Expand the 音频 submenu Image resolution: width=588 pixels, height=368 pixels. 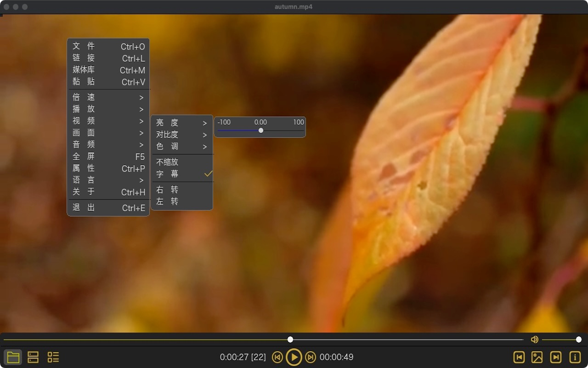(x=108, y=144)
